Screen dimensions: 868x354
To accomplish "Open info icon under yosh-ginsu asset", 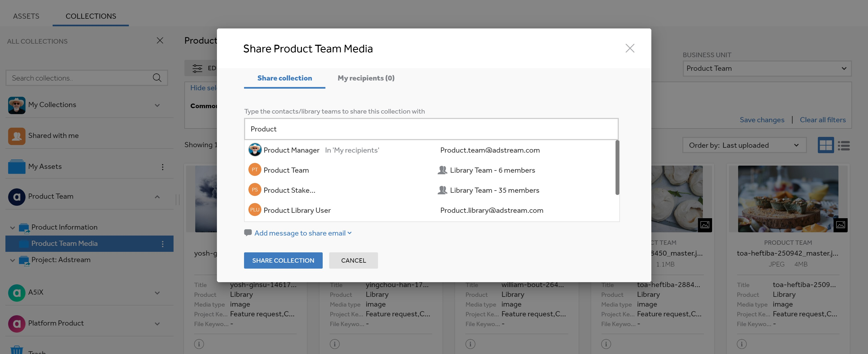I will (199, 343).
